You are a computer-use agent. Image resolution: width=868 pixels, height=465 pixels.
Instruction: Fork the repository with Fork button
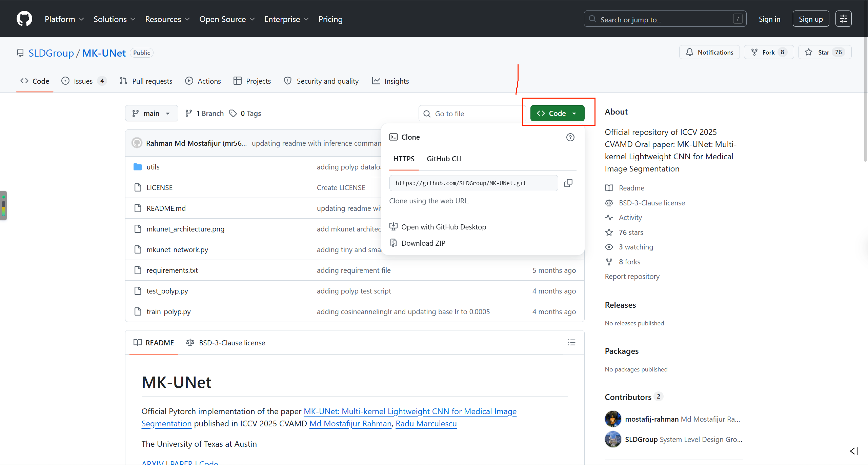tap(769, 52)
